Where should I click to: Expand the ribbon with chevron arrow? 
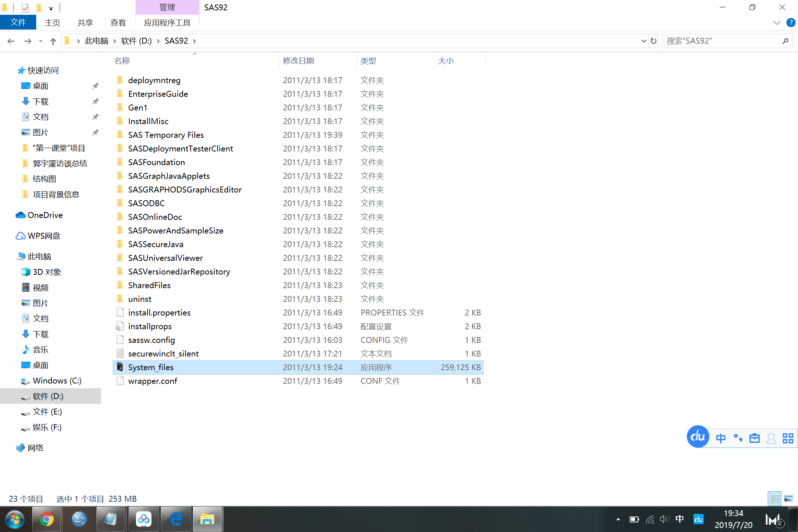(777, 23)
